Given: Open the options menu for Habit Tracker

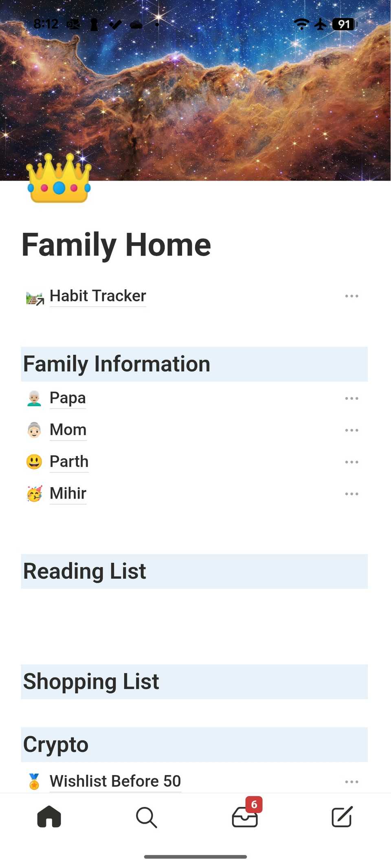Looking at the screenshot, I should pos(351,296).
